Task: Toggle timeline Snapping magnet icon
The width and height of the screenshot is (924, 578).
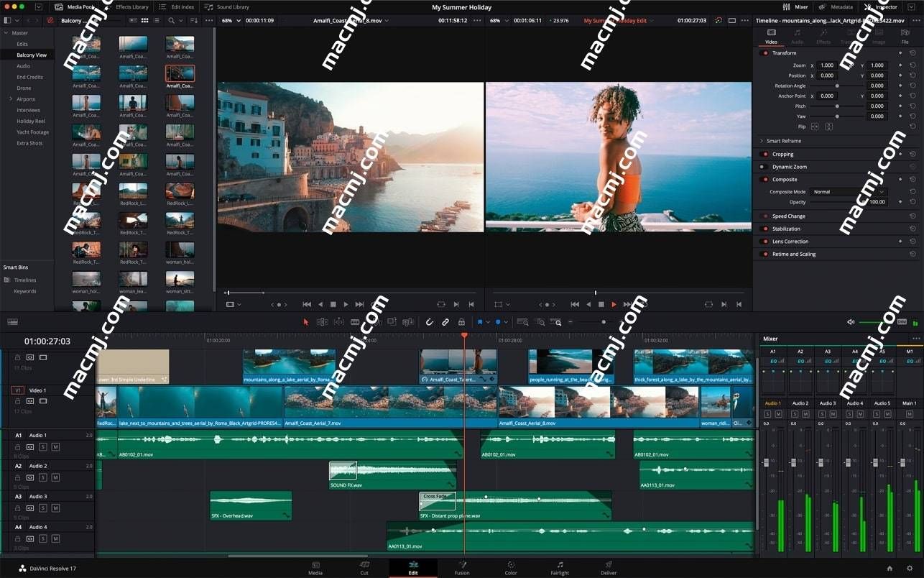Action: pos(430,322)
